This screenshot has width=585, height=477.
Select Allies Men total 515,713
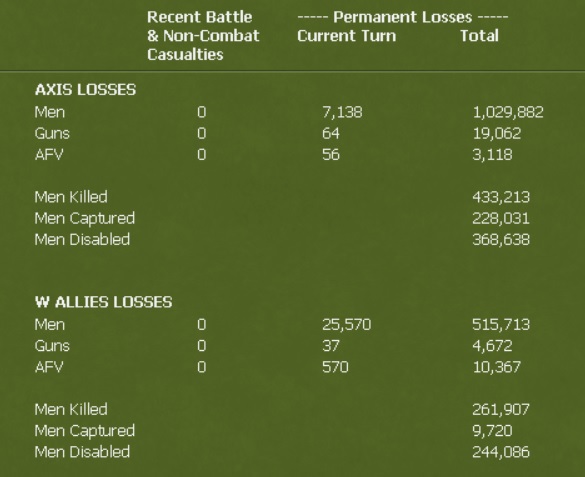pos(501,324)
